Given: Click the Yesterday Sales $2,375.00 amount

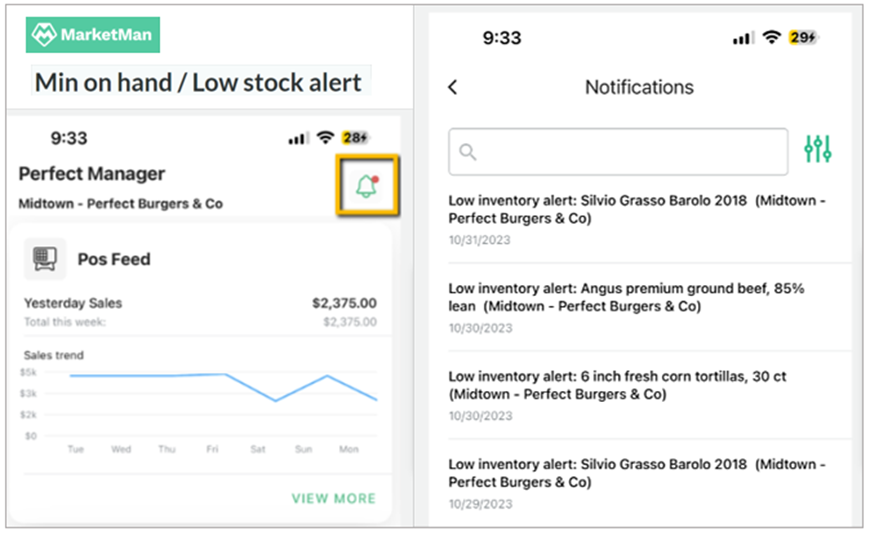Looking at the screenshot, I should (344, 303).
